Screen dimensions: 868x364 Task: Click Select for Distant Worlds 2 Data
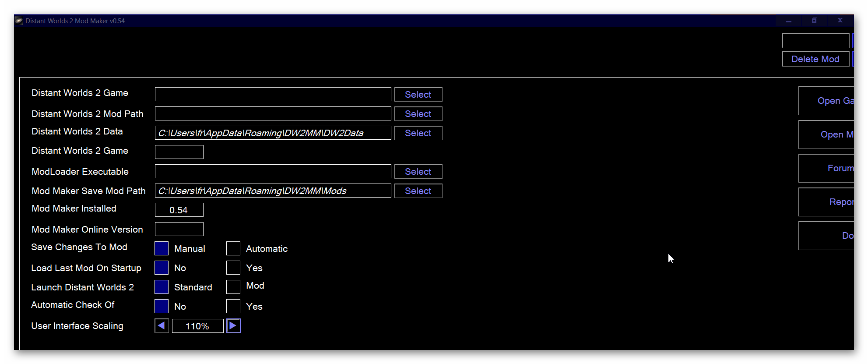(418, 133)
